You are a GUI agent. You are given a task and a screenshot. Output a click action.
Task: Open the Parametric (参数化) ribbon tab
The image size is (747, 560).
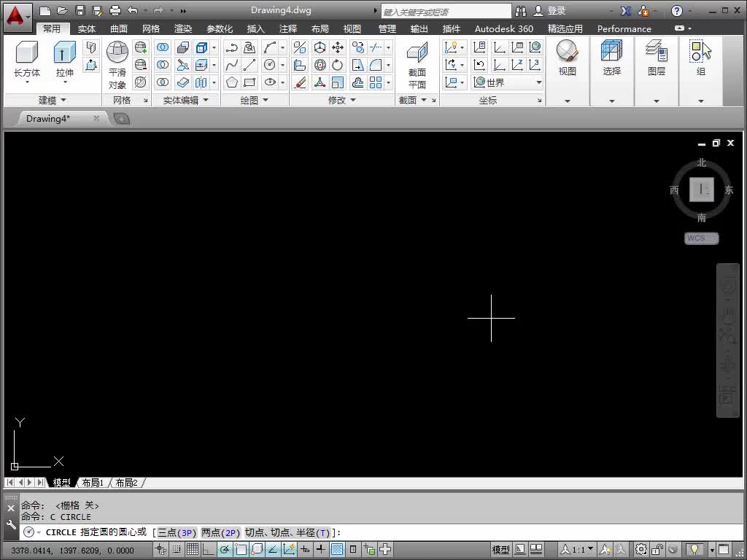(x=220, y=29)
